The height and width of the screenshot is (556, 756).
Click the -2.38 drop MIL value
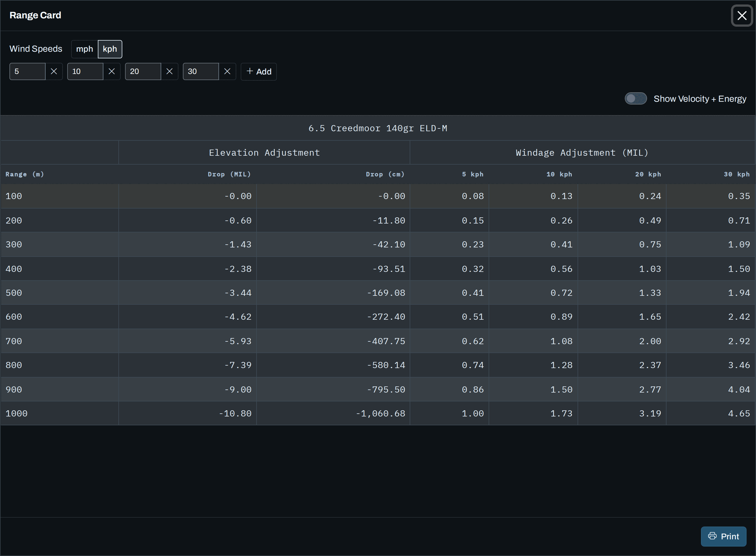pos(238,269)
